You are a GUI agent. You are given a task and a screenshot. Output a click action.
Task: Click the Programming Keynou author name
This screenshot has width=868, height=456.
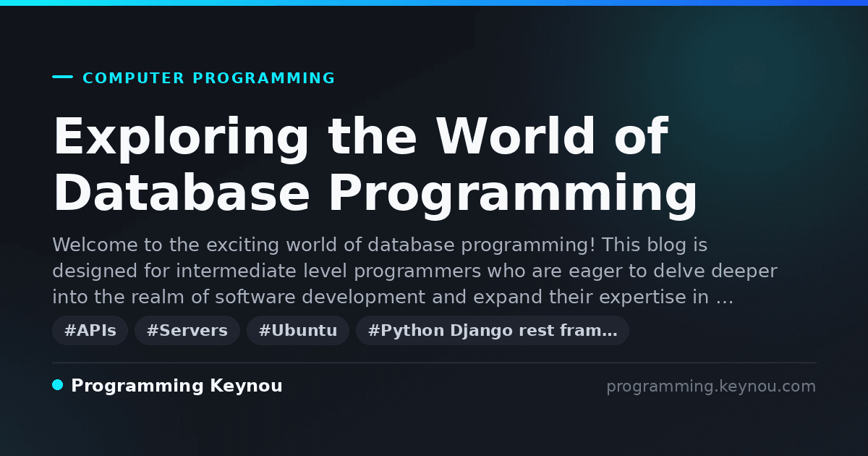[x=176, y=386]
